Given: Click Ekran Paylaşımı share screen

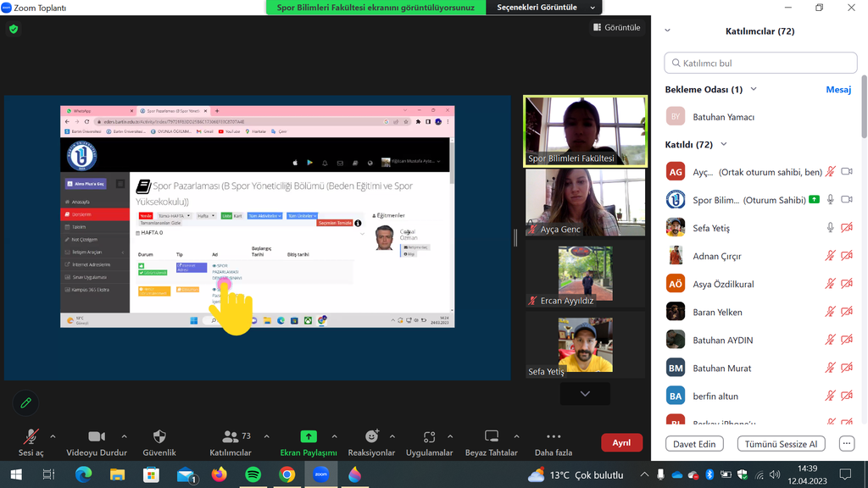Looking at the screenshot, I should coord(309,441).
